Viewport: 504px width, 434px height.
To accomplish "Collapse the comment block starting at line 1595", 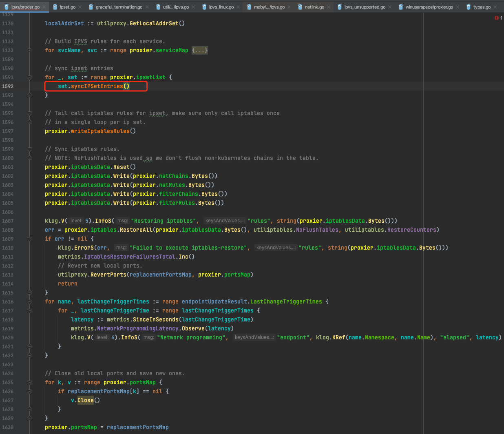I will point(29,113).
